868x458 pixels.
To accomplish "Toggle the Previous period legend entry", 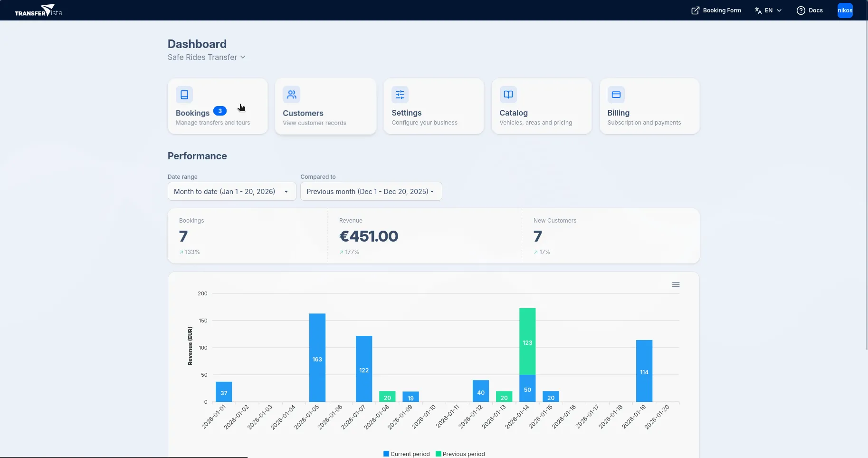I will point(460,454).
